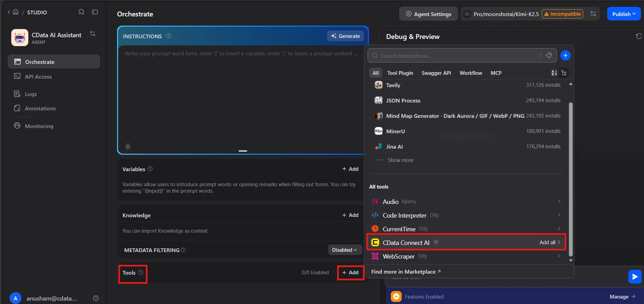Open Find more in Marketplace link
Image resolution: width=644 pixels, height=304 pixels.
pos(406,272)
